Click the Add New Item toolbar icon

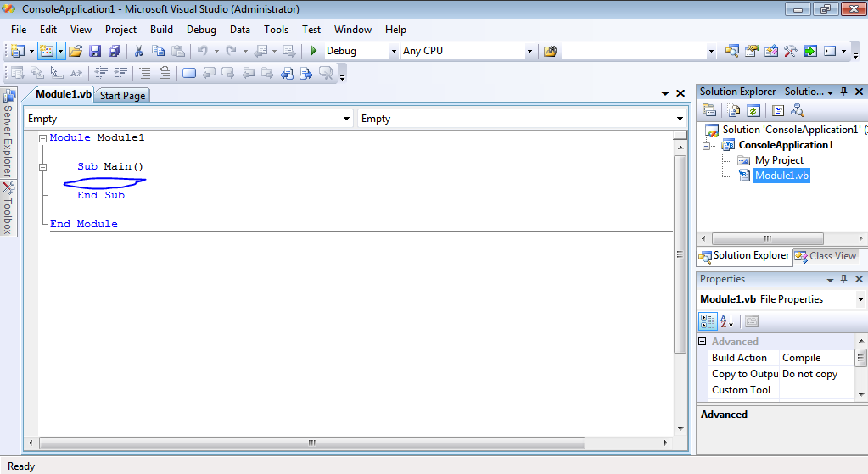click(x=47, y=51)
